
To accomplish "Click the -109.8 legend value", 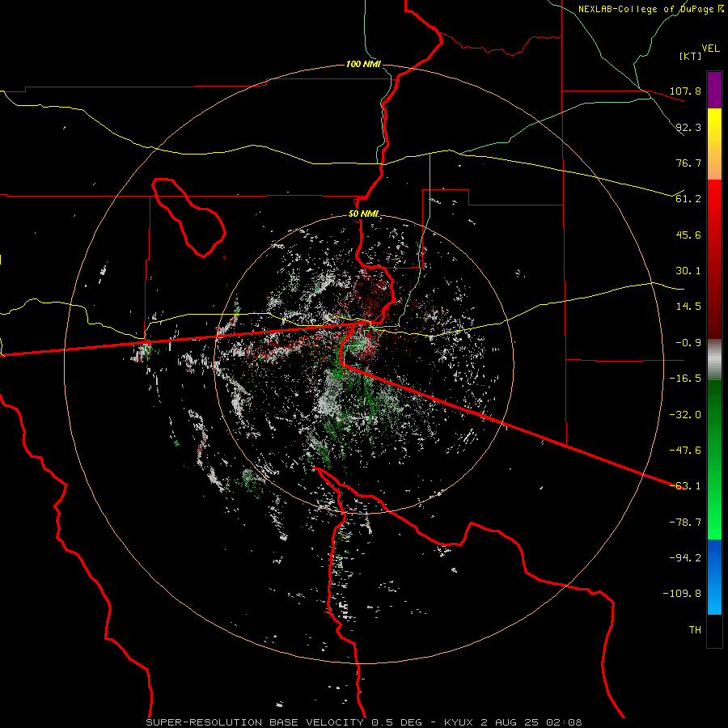I will click(x=683, y=594).
